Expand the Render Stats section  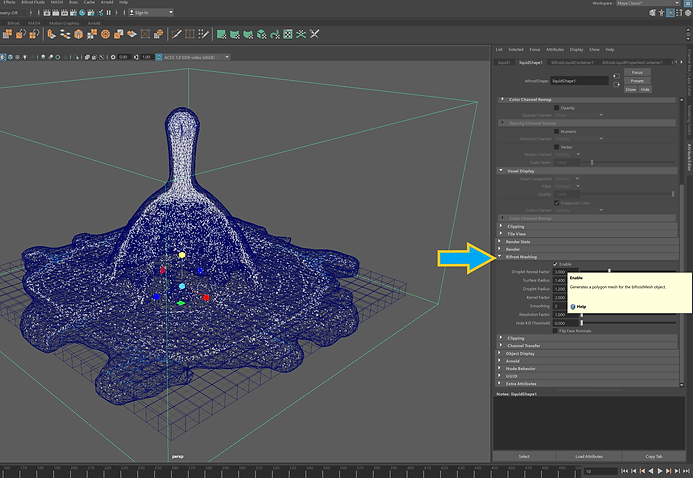tap(587, 242)
